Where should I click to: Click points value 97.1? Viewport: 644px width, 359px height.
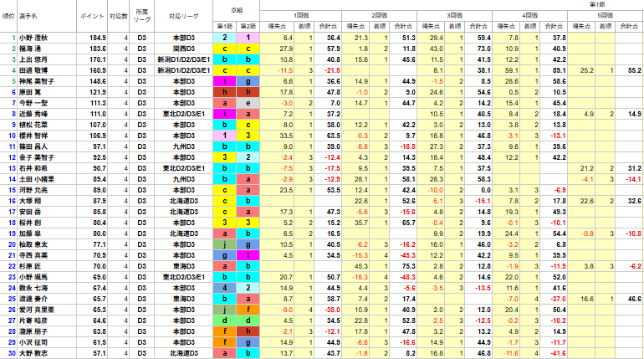point(100,146)
